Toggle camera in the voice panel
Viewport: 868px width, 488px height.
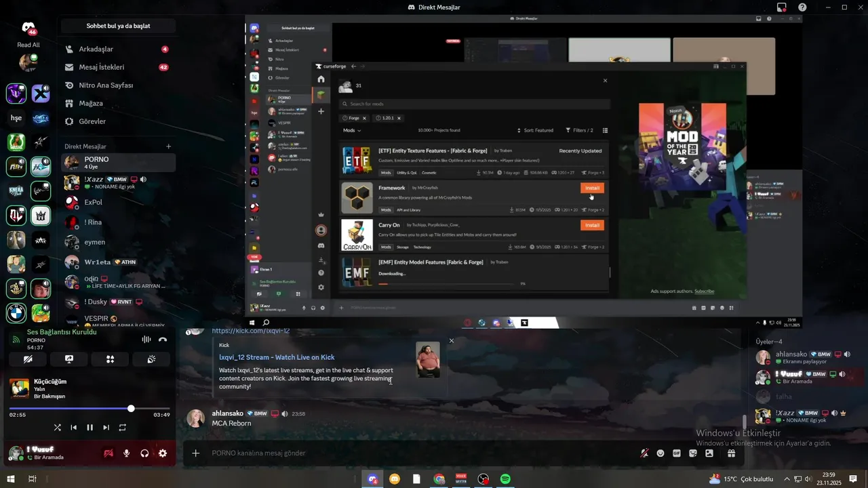click(28, 359)
